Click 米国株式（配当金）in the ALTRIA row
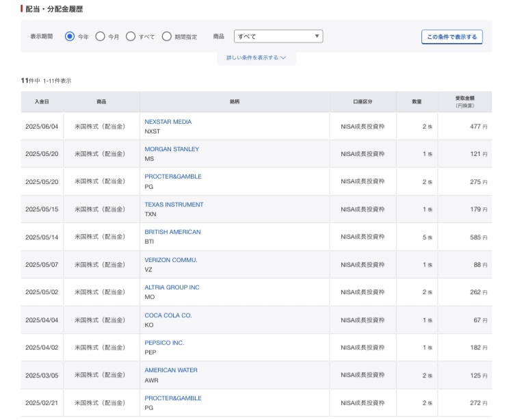 (100, 292)
